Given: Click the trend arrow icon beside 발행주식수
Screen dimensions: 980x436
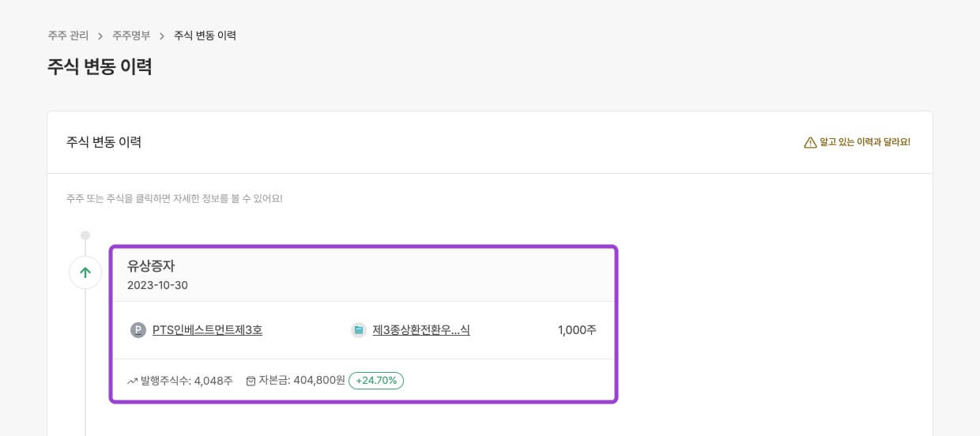Looking at the screenshot, I should [x=132, y=381].
